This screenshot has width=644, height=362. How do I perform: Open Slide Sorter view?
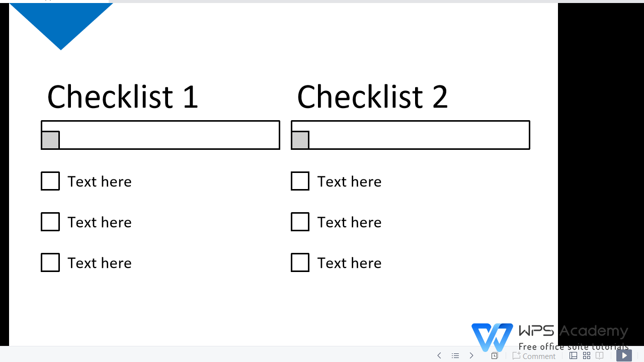click(587, 355)
